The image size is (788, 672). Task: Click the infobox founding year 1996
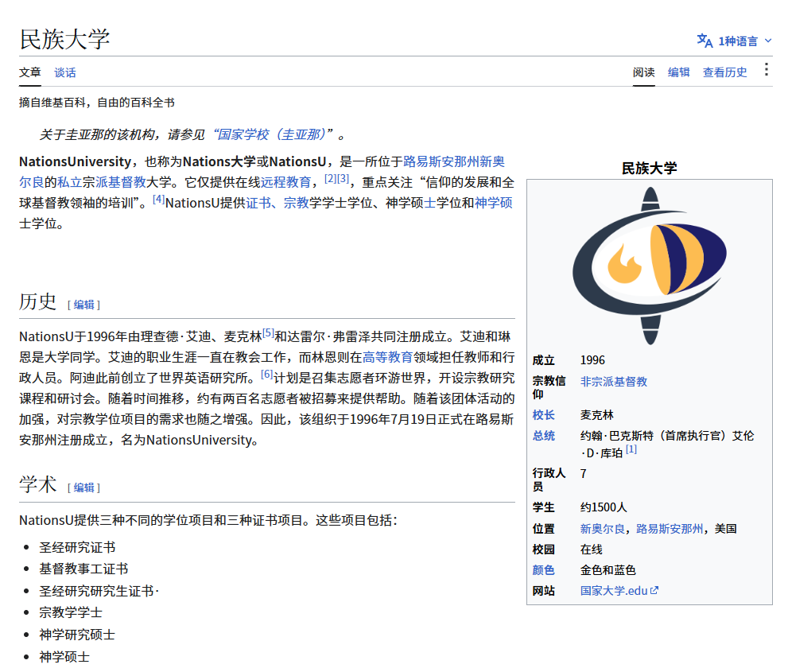click(x=592, y=360)
